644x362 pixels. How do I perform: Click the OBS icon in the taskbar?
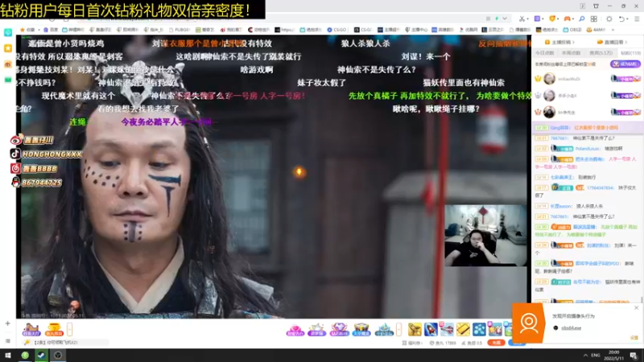tap(58, 356)
